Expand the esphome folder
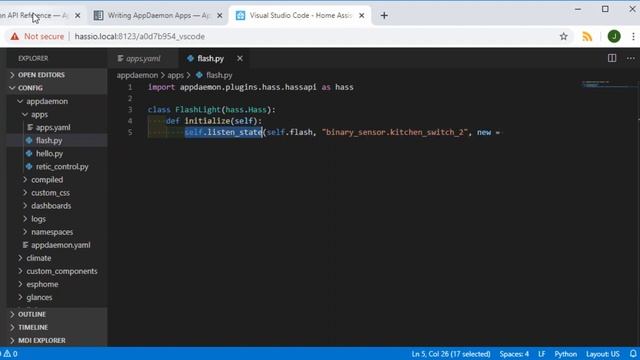Viewport: 640px width, 360px height. pos(57,284)
